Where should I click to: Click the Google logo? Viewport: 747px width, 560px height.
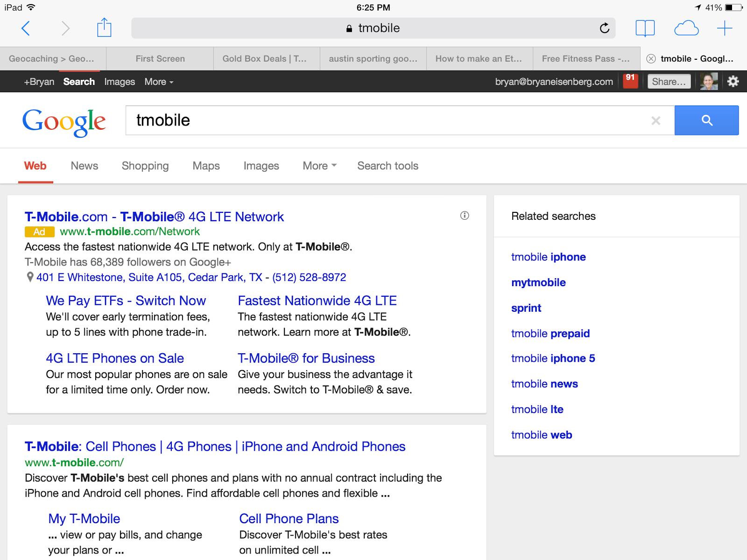pyautogui.click(x=64, y=122)
